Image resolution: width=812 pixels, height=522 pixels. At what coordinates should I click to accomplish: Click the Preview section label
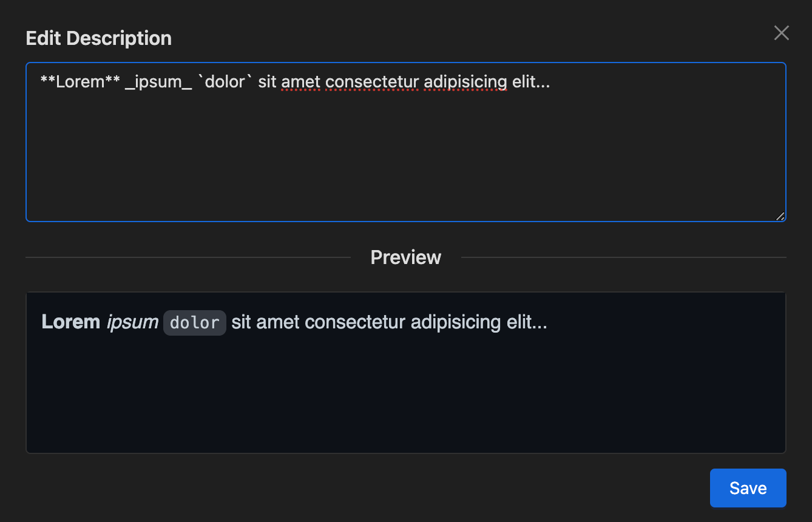(406, 257)
